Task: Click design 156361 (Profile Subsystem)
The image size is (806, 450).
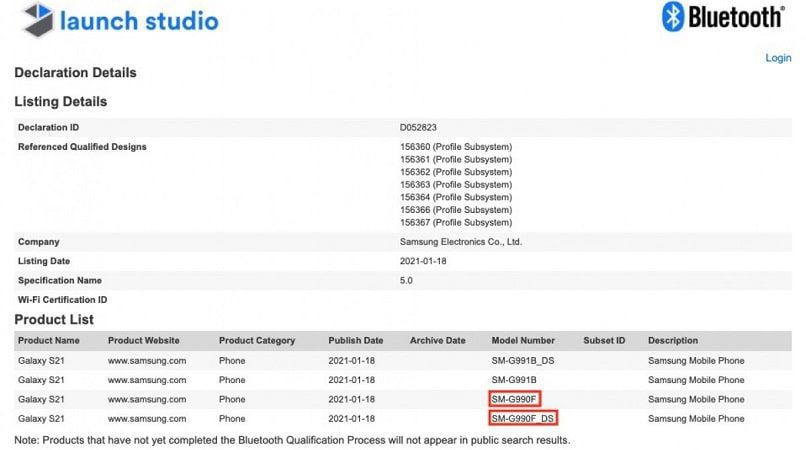Action: tap(456, 159)
